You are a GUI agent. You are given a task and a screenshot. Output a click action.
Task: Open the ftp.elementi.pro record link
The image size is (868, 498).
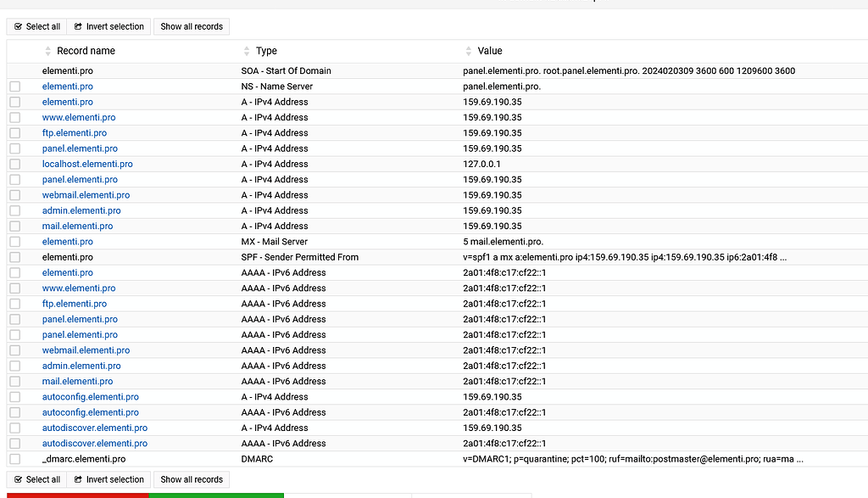(74, 132)
